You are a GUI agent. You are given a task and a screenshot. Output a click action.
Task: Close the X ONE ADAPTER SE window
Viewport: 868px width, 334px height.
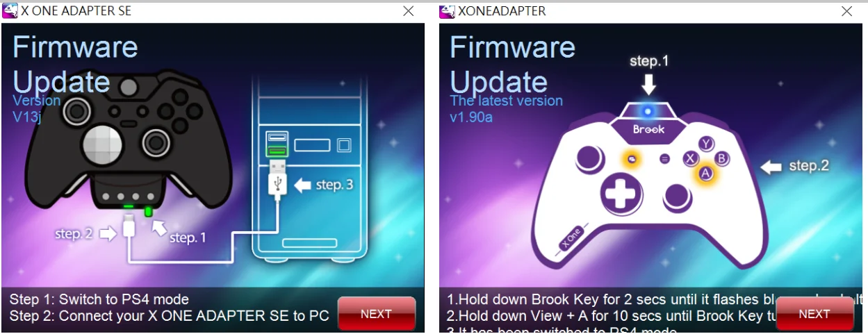point(409,10)
